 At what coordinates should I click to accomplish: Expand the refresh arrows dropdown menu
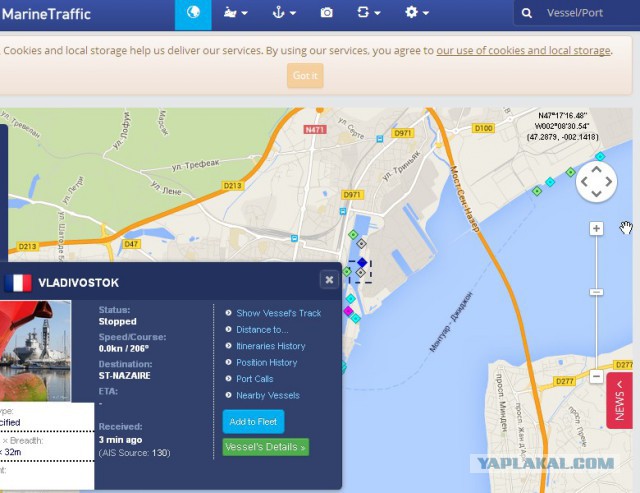[x=369, y=13]
